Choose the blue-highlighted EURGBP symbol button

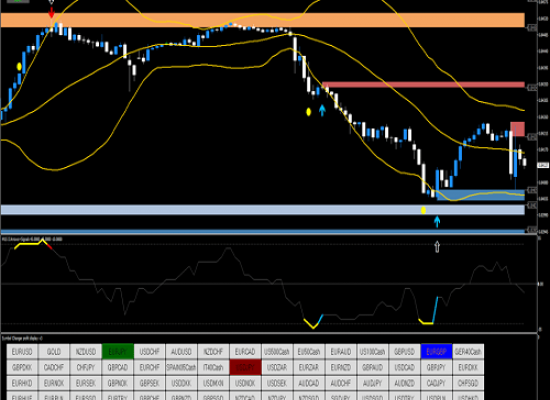436,352
